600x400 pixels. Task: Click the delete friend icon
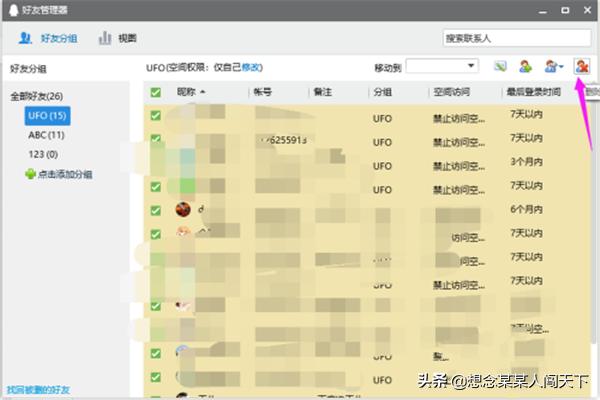(x=582, y=67)
